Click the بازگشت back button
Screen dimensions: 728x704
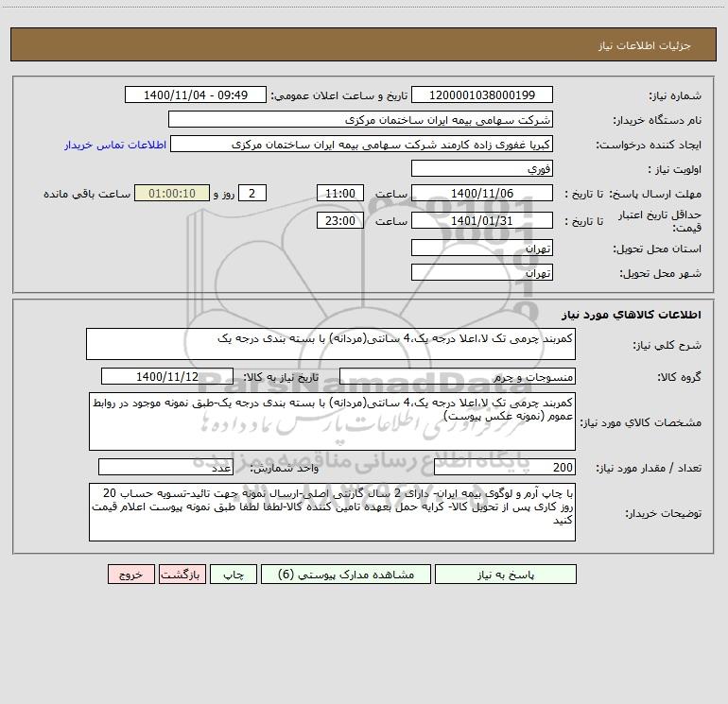182,574
